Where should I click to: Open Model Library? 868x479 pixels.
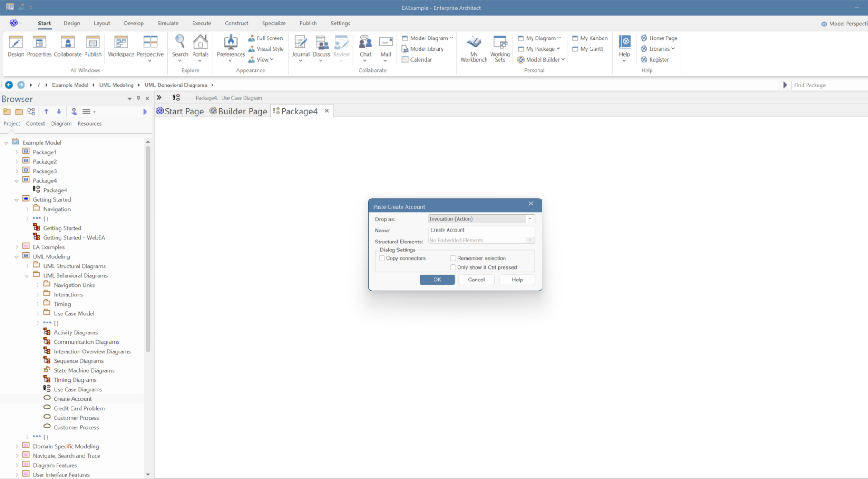click(423, 49)
